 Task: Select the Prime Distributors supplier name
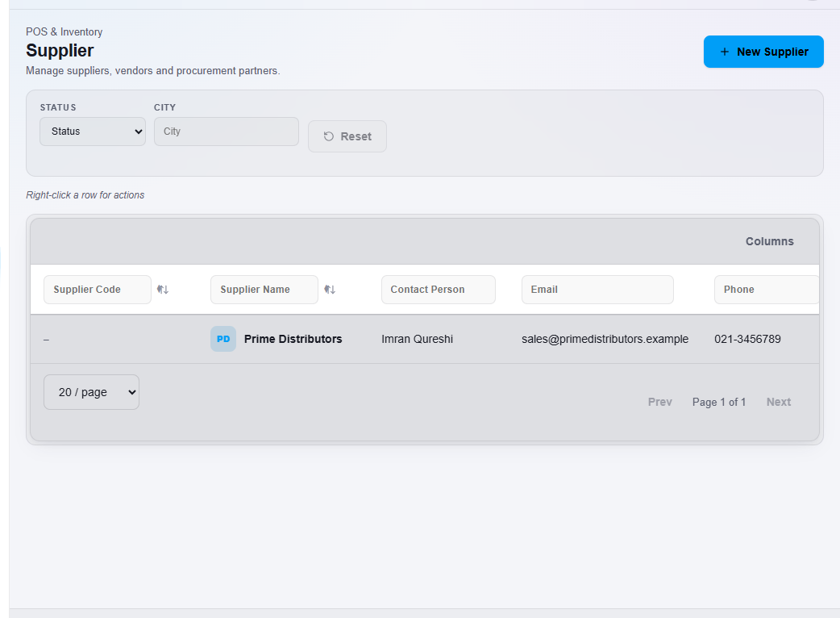[293, 339]
